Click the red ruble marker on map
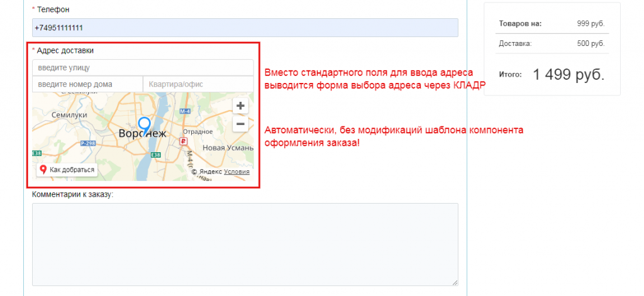Screen dimensions: 644x296 183,141
